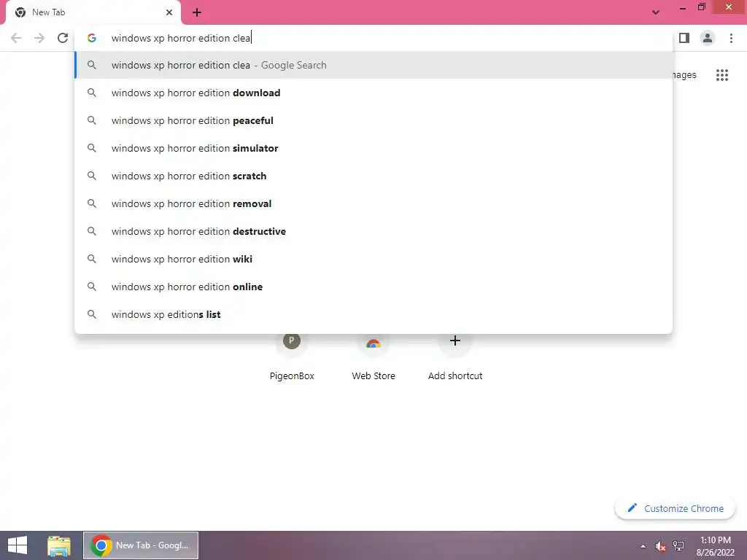This screenshot has height=560, width=747.
Task: Click the Customize Chrome button
Action: 675,508
